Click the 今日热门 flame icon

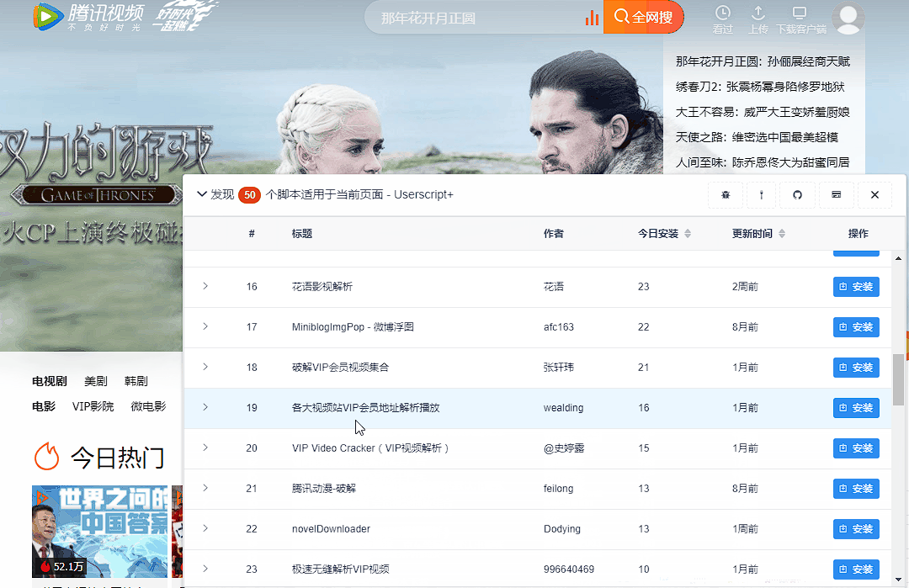[46, 457]
